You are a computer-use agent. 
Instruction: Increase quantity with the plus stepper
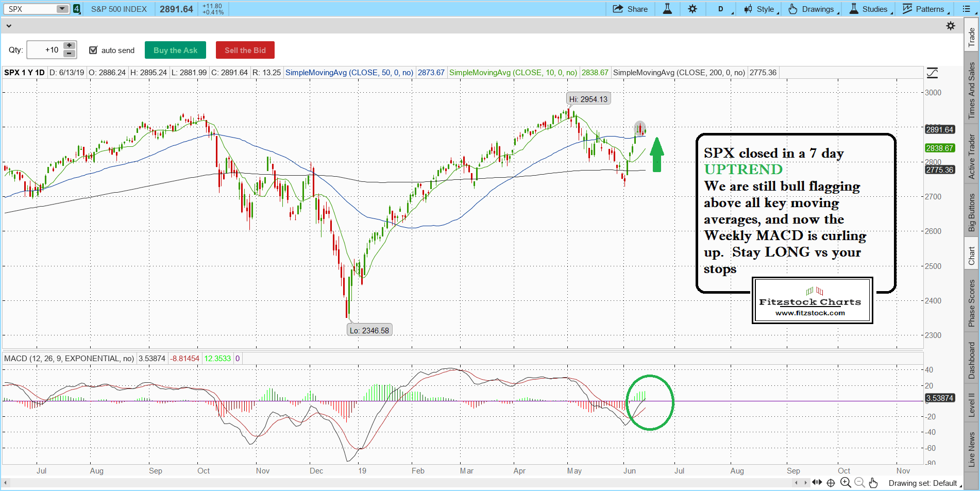69,46
